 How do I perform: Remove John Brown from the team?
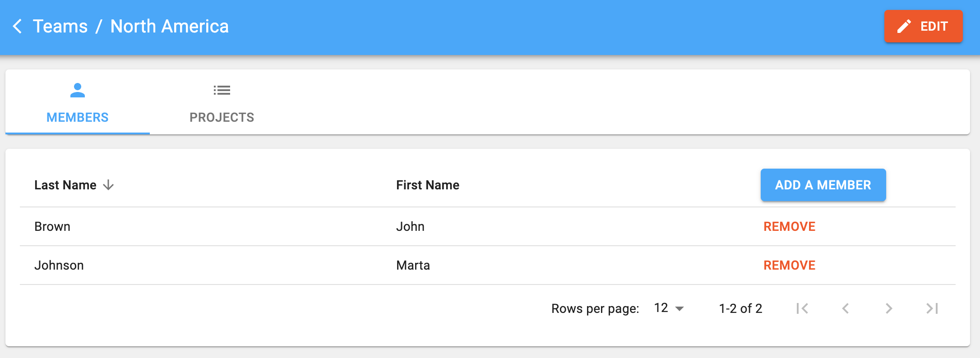point(789,226)
